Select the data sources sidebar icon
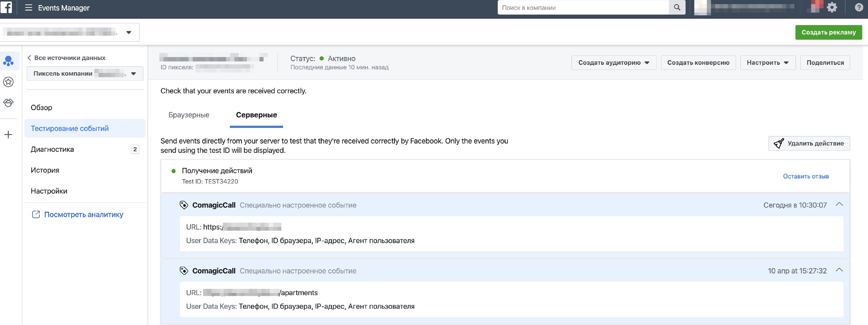The height and width of the screenshot is (325, 868). coord(8,61)
